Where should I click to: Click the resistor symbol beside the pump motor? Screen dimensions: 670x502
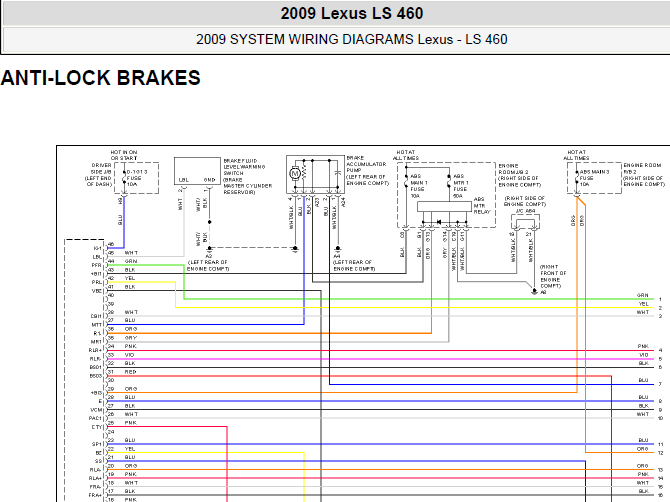point(304,173)
